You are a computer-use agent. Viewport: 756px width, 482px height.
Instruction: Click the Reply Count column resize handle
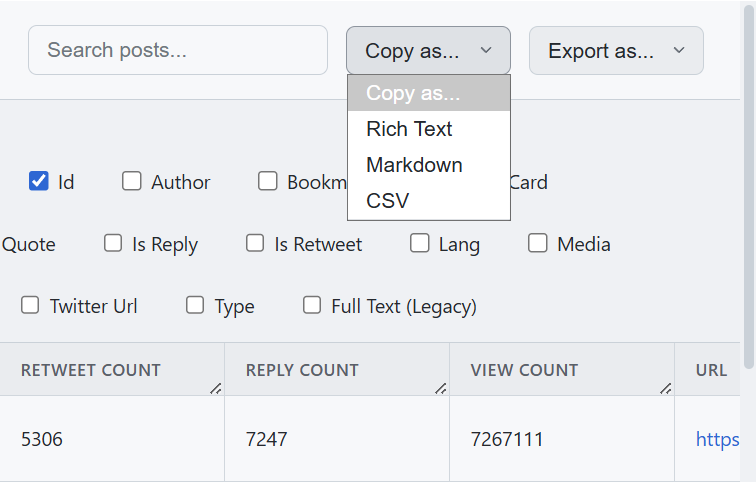(x=441, y=388)
